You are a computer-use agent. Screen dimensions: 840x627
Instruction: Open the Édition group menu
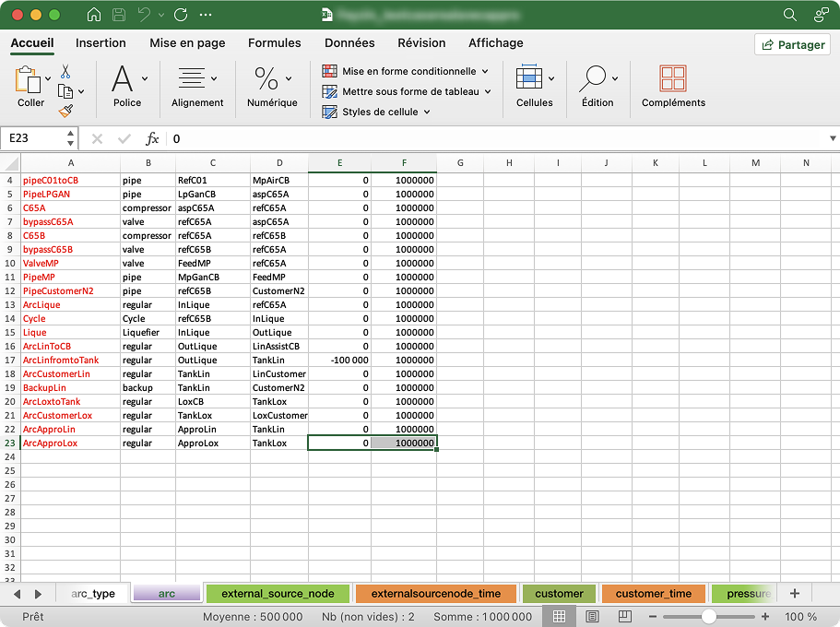[x=597, y=86]
